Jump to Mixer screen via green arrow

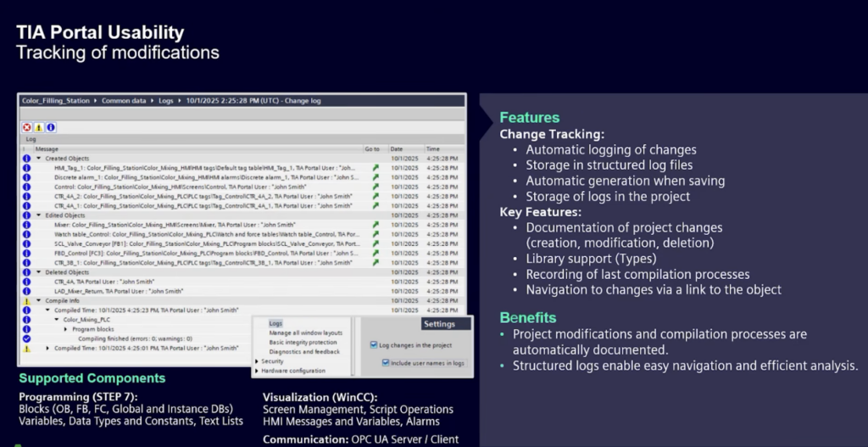(x=376, y=225)
